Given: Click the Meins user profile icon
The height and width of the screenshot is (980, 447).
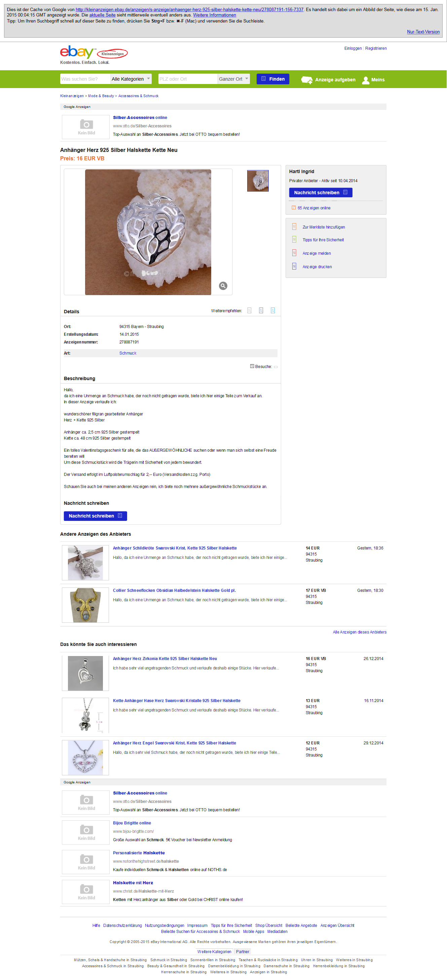Looking at the screenshot, I should [x=366, y=80].
